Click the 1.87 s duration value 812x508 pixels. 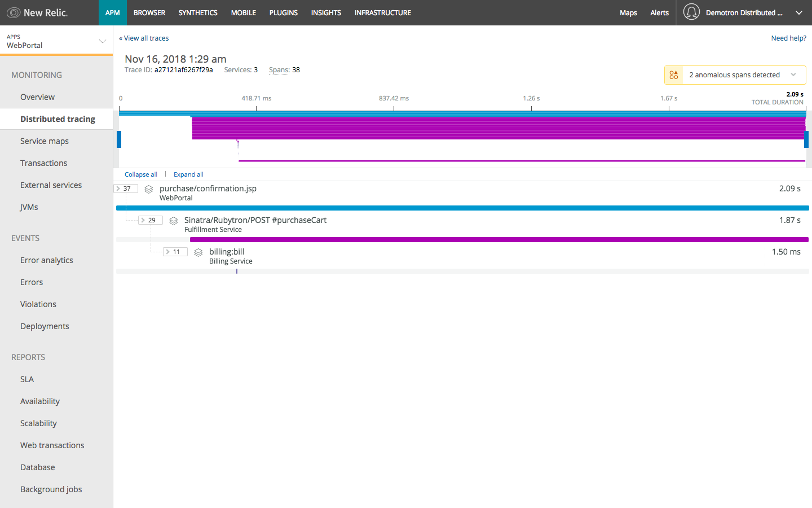coord(790,220)
